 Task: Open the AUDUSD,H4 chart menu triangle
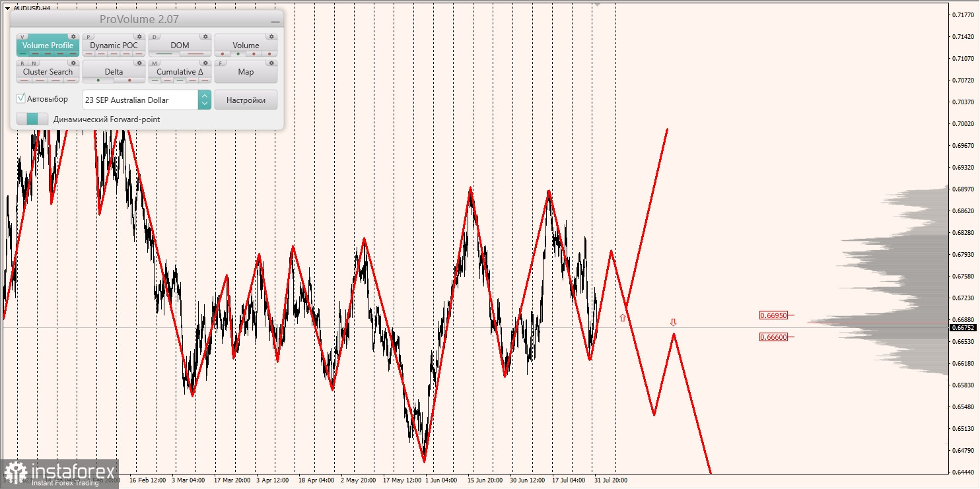click(7, 8)
